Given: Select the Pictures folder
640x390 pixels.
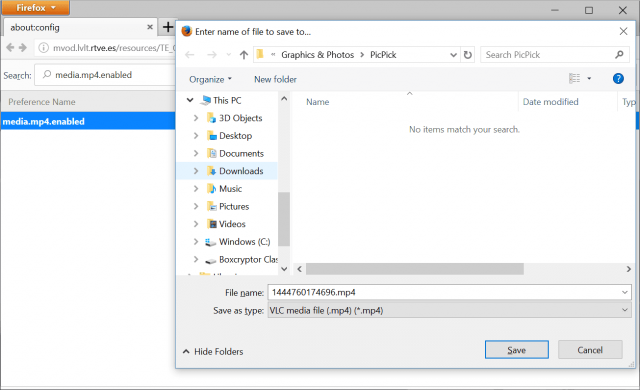Looking at the screenshot, I should click(x=234, y=206).
